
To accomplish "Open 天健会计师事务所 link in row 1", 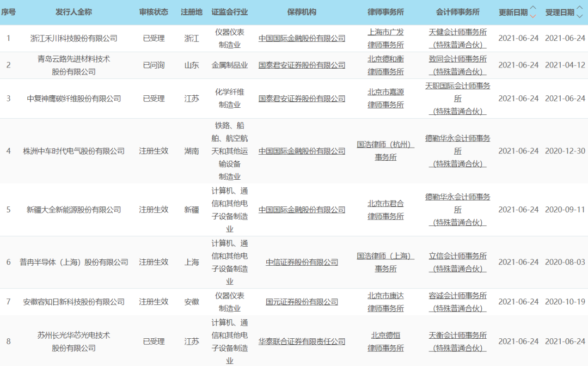I will click(457, 38).
